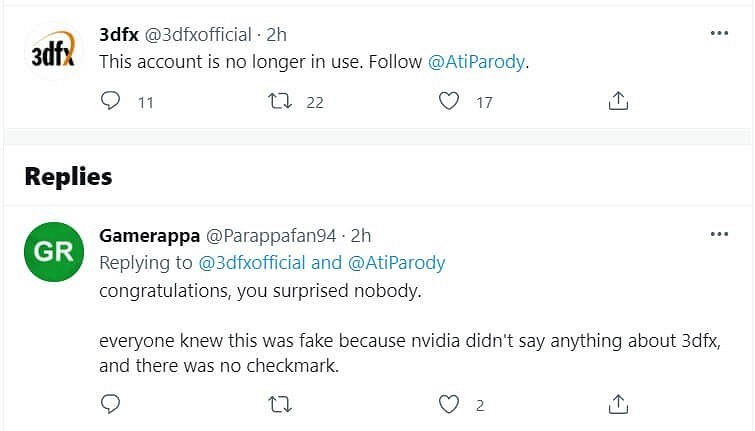Open @3dfxofficial in the replying-to line
The height and width of the screenshot is (431, 755).
254,263
